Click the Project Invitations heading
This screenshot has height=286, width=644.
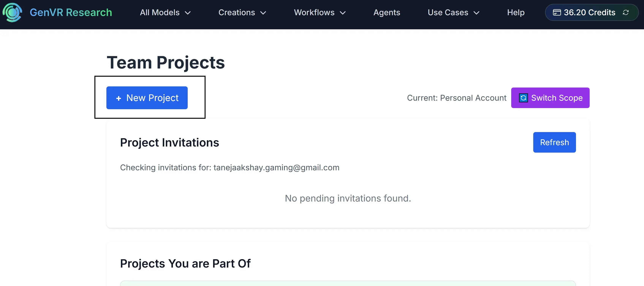coord(169,142)
